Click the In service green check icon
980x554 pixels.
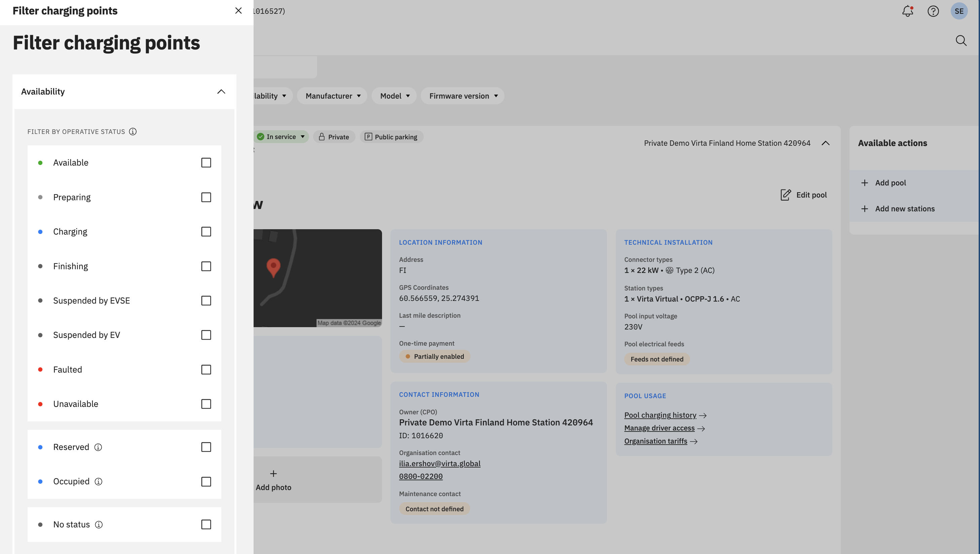tap(261, 137)
